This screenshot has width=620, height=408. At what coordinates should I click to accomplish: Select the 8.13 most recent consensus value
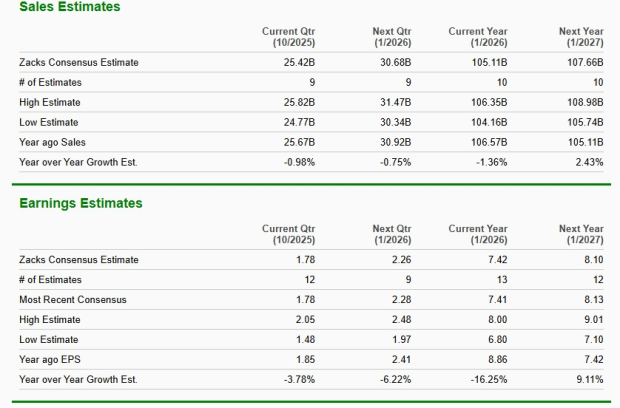point(593,300)
